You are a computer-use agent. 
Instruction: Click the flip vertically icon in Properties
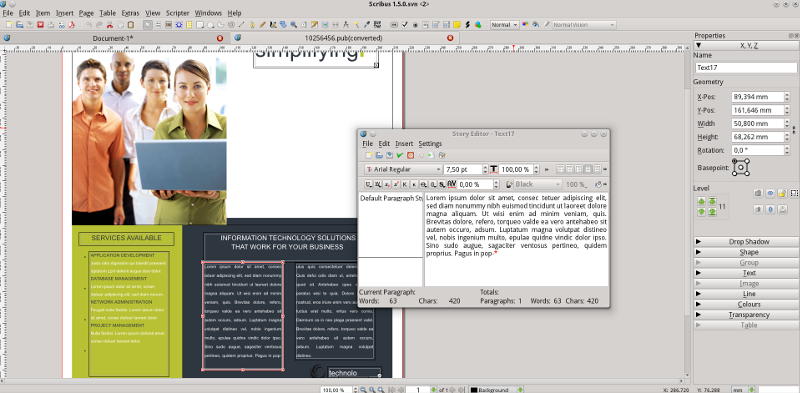coord(770,209)
